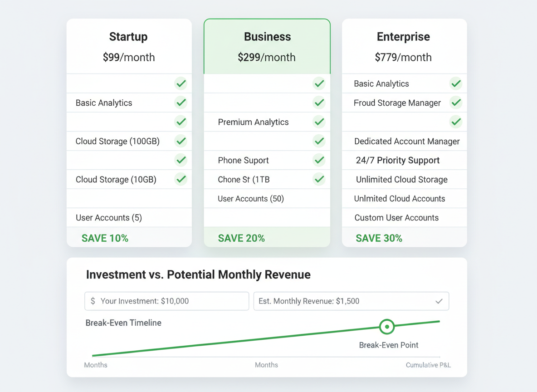Click the checkmark next to Froud Storage Manager

tap(456, 103)
